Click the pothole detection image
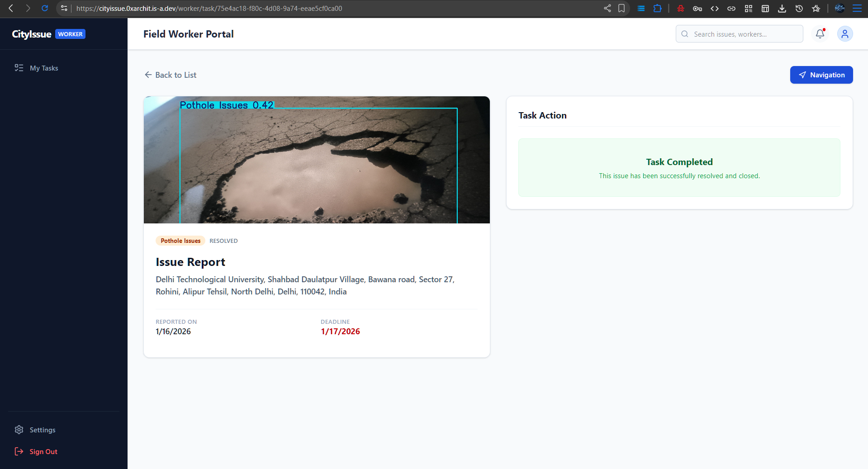Image resolution: width=868 pixels, height=469 pixels. point(317,160)
